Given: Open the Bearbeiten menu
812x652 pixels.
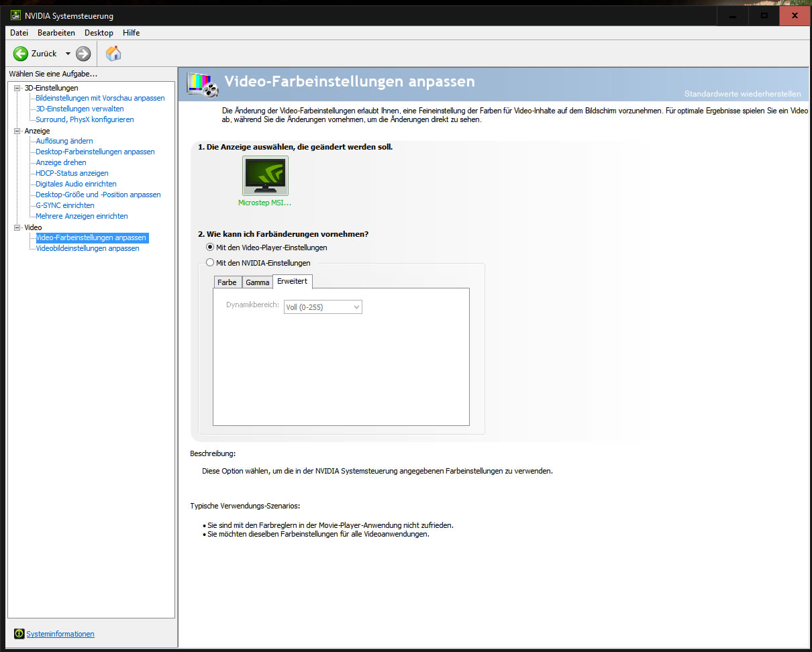Looking at the screenshot, I should tap(56, 33).
